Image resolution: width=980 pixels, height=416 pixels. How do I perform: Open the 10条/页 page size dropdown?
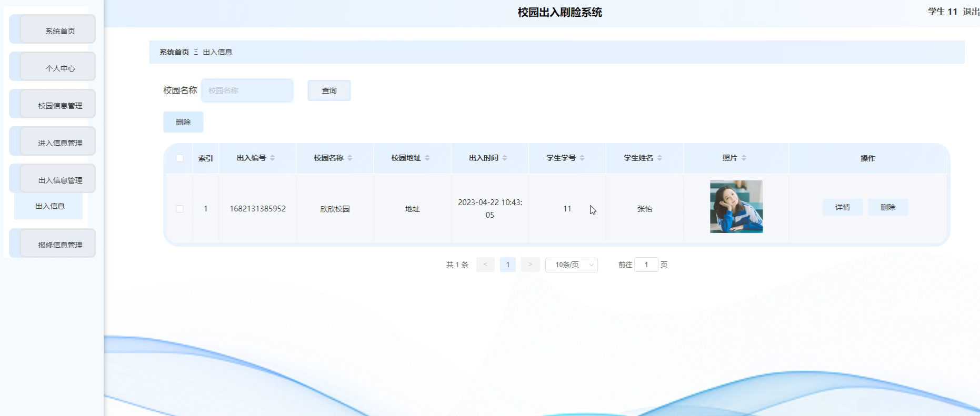coord(572,265)
